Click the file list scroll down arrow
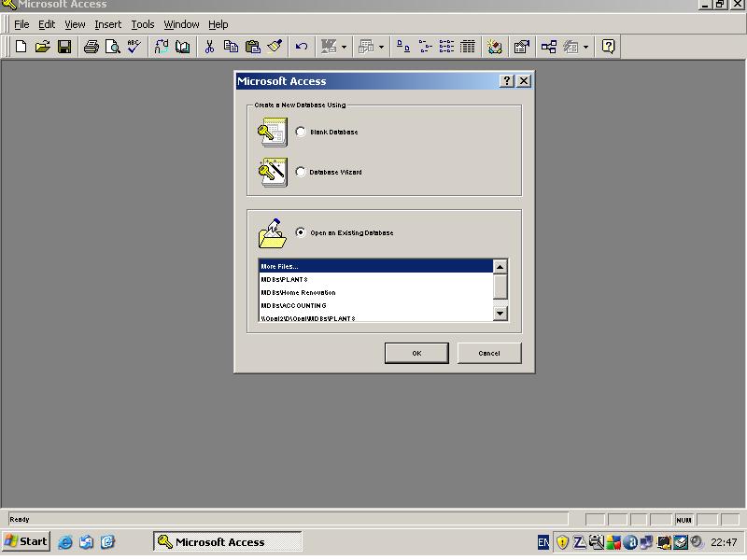Image resolution: width=747 pixels, height=560 pixels. pyautogui.click(x=500, y=314)
